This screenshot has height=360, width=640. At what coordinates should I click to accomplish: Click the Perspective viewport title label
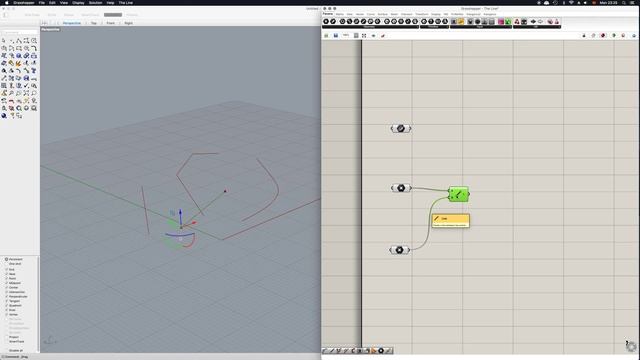50,29
